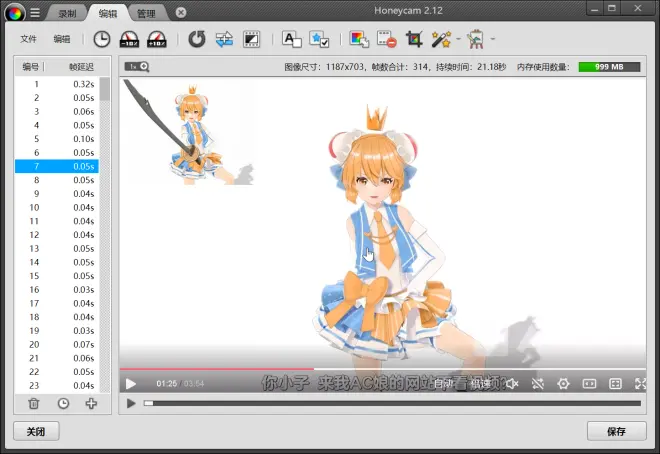Click the 编号 column header

30,66
